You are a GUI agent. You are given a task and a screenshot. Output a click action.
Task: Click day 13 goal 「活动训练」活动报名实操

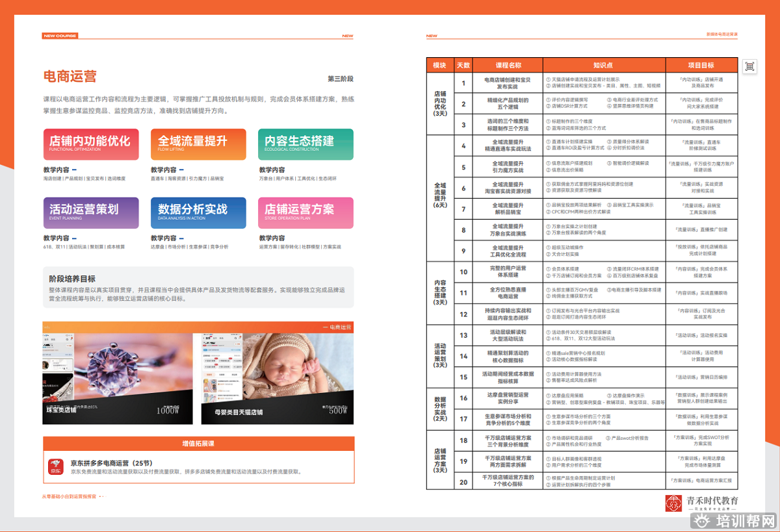pyautogui.click(x=701, y=335)
